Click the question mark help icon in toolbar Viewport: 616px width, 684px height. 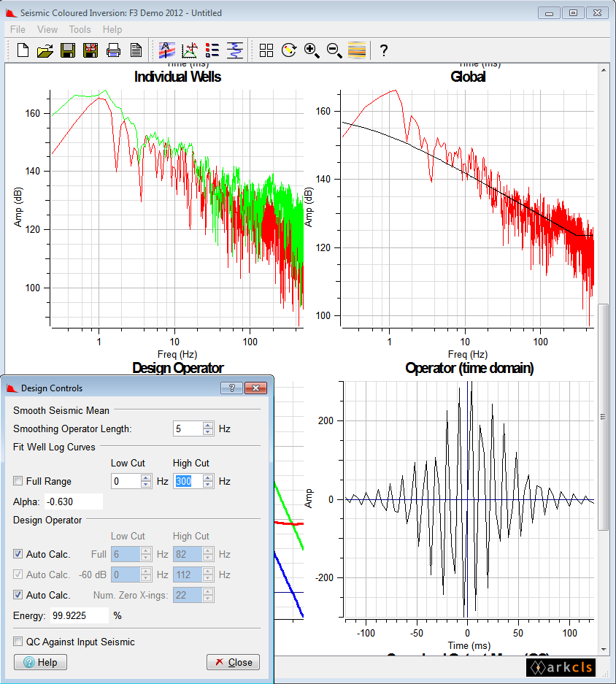(383, 50)
